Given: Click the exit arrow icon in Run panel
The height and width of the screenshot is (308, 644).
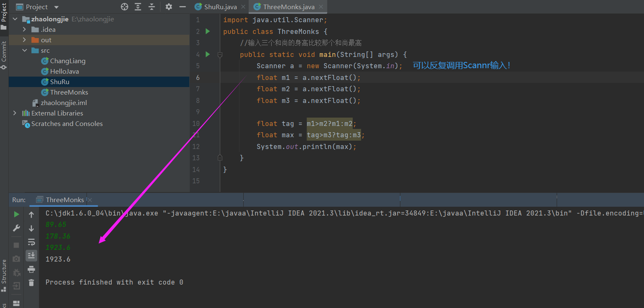Looking at the screenshot, I should click(x=16, y=286).
